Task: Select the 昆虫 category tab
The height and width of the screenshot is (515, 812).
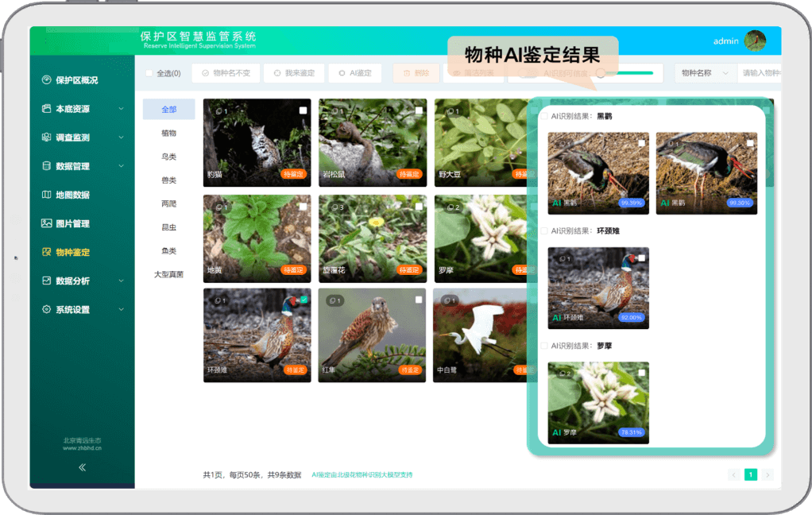Action: click(x=168, y=227)
